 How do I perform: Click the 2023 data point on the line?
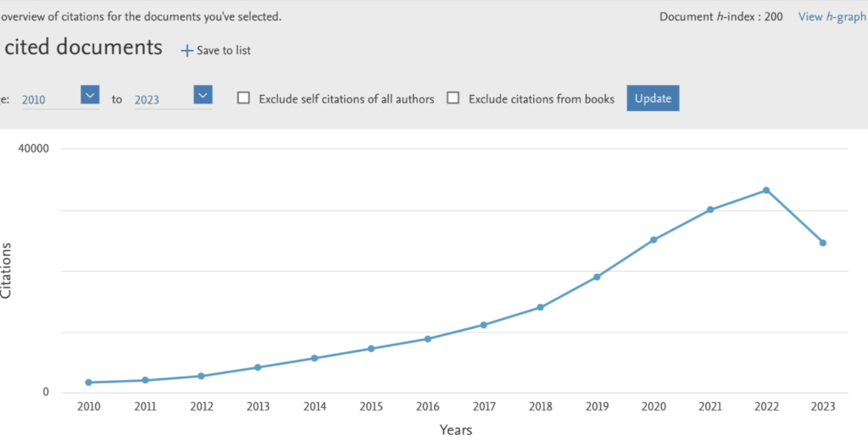click(x=822, y=243)
